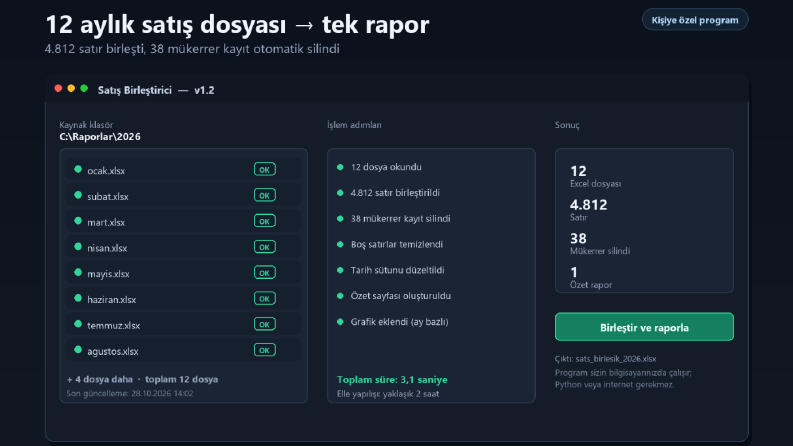Select the temmuz.xlsx file name
793x446 pixels.
pyautogui.click(x=114, y=326)
